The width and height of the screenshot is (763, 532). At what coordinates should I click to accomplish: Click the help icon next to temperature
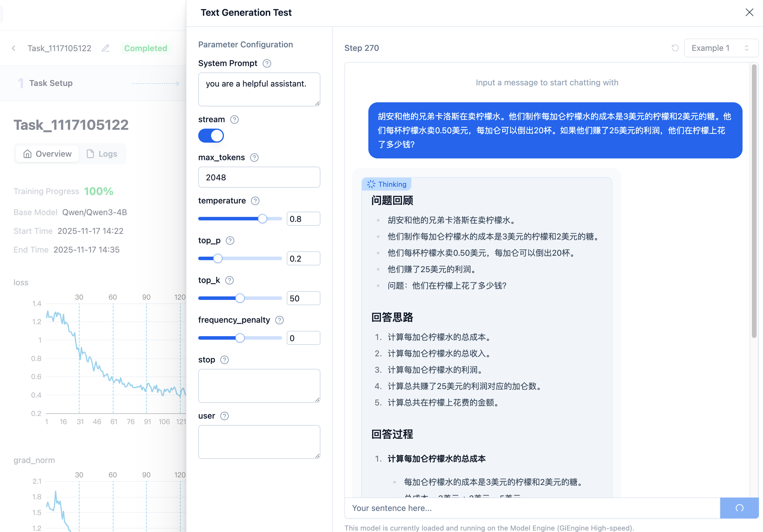(255, 201)
